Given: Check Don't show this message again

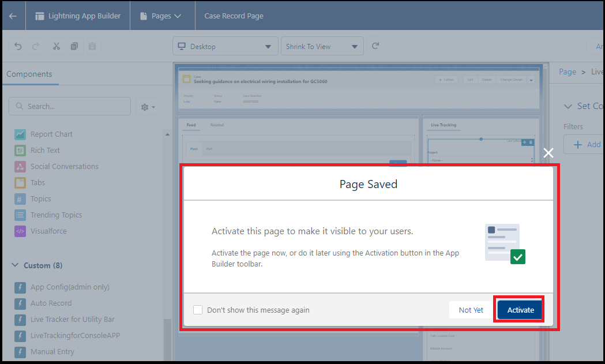Looking at the screenshot, I should (x=198, y=310).
